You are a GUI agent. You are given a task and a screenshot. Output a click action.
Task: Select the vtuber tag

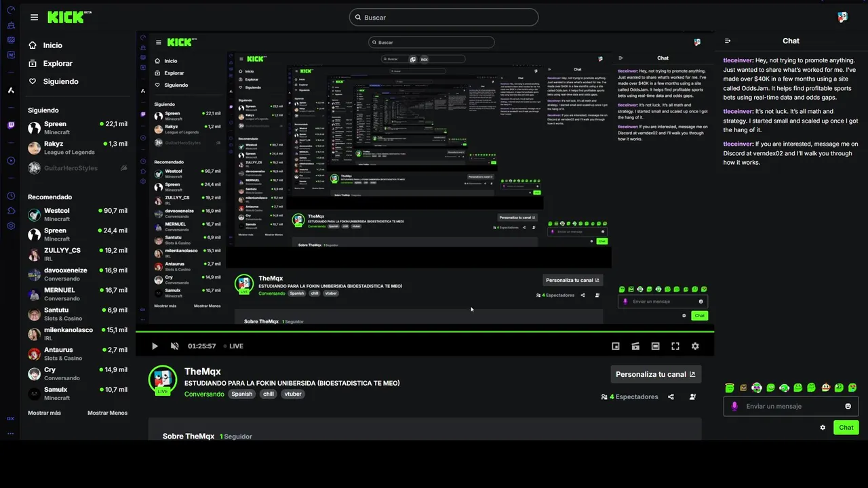[293, 394]
